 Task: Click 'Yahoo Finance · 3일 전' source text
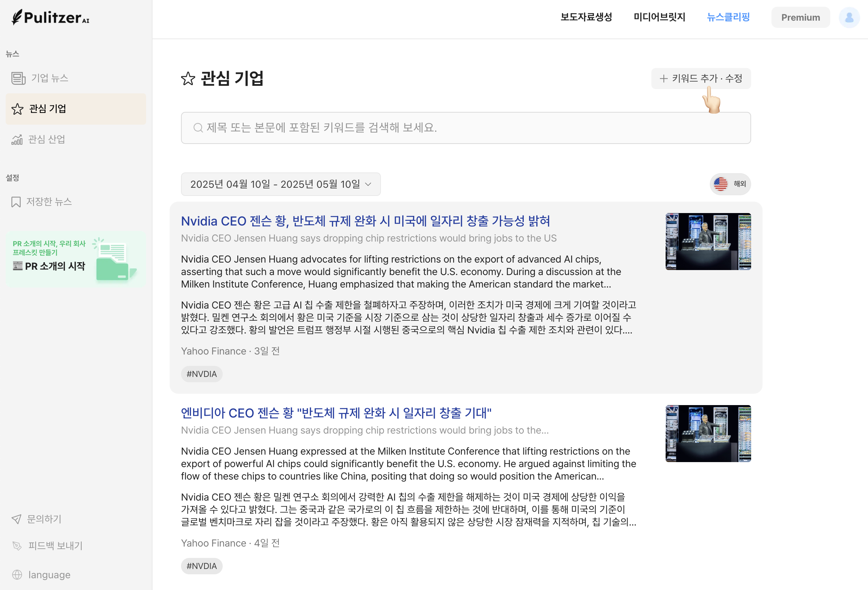231,351
